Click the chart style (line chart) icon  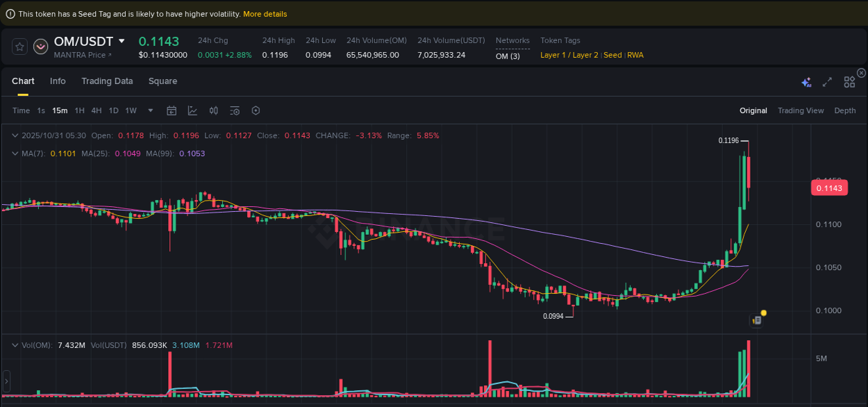(192, 110)
